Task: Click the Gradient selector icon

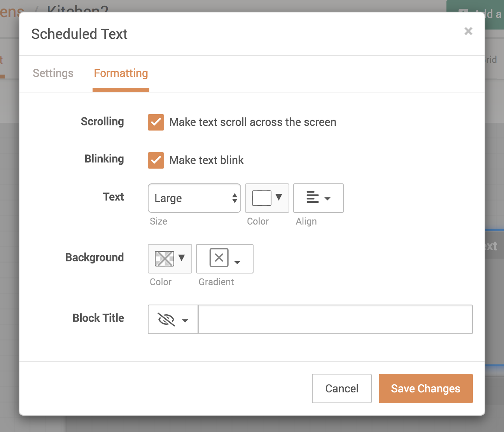Action: [219, 258]
